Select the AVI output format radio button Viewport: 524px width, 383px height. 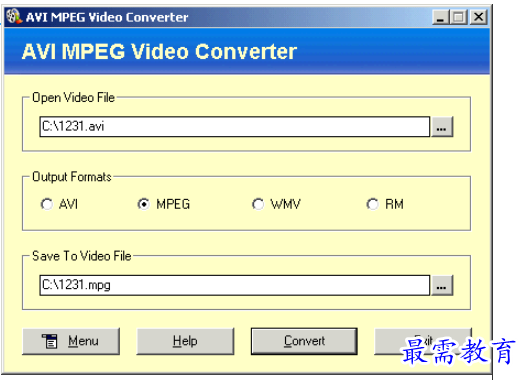click(46, 204)
